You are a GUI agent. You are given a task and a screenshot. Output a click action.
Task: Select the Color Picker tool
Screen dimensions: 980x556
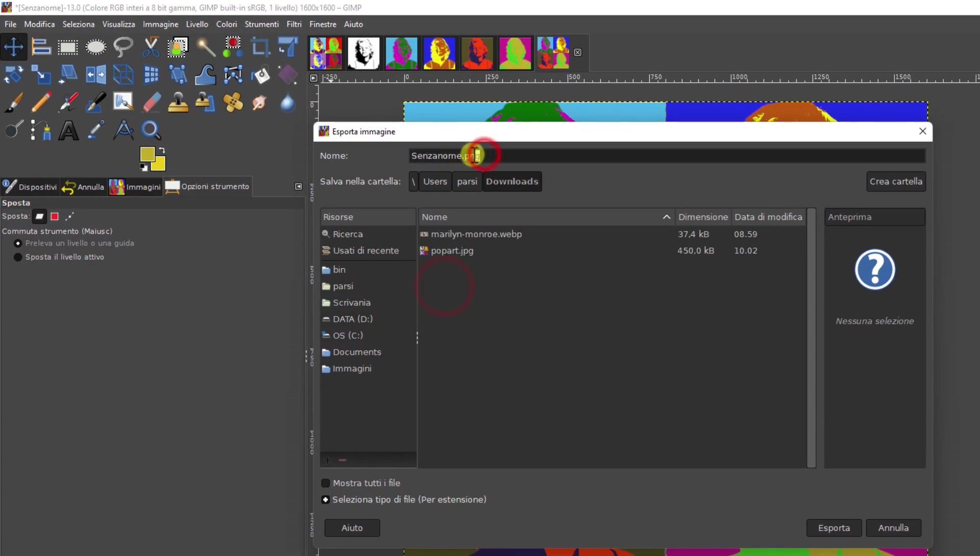(x=95, y=130)
